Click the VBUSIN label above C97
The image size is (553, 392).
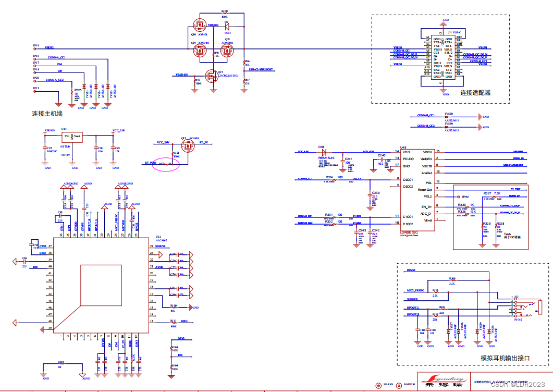click(50, 130)
